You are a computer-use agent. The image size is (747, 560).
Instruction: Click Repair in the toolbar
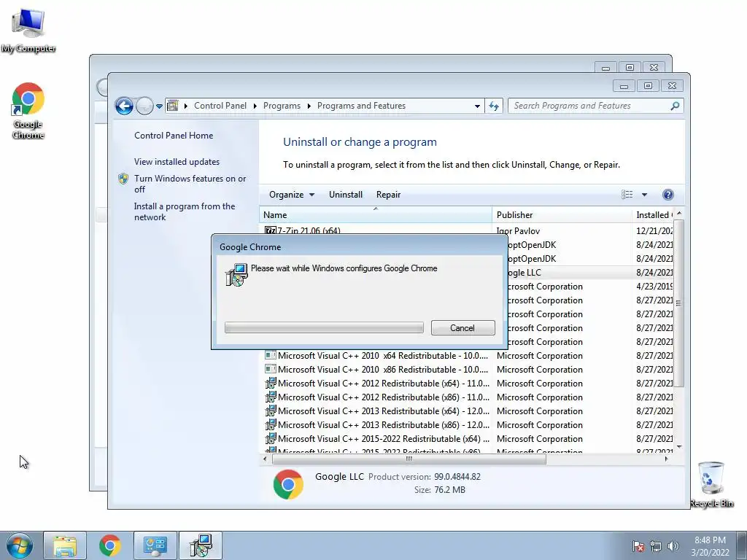coord(388,194)
